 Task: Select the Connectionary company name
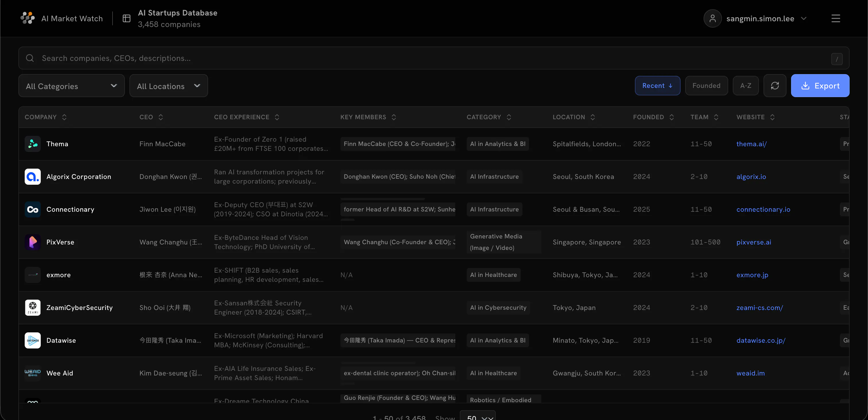[70, 209]
